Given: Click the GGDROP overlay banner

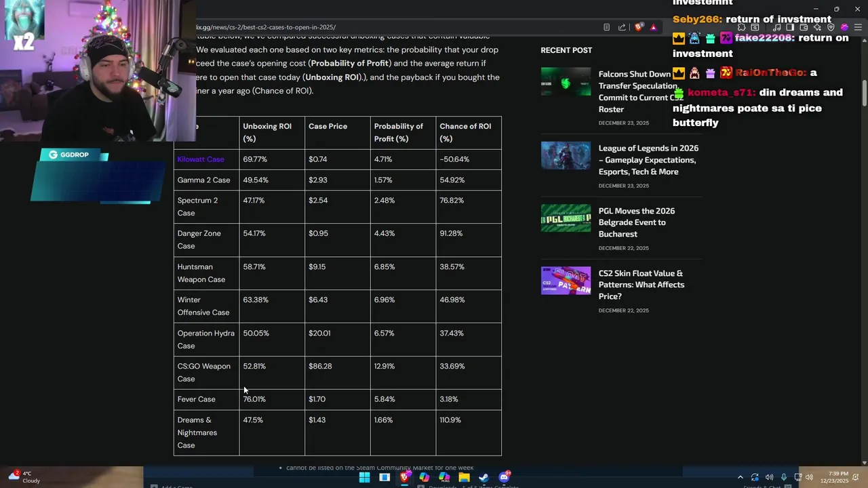Looking at the screenshot, I should [97, 176].
